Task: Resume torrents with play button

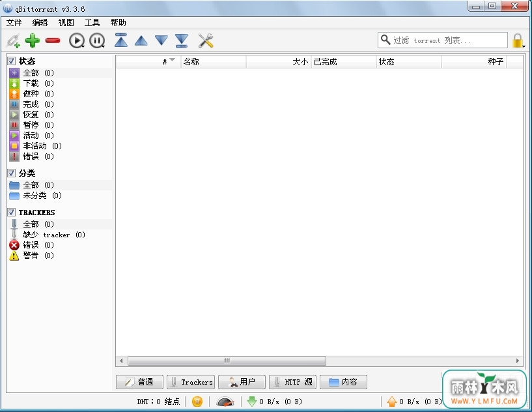Action: [x=77, y=41]
